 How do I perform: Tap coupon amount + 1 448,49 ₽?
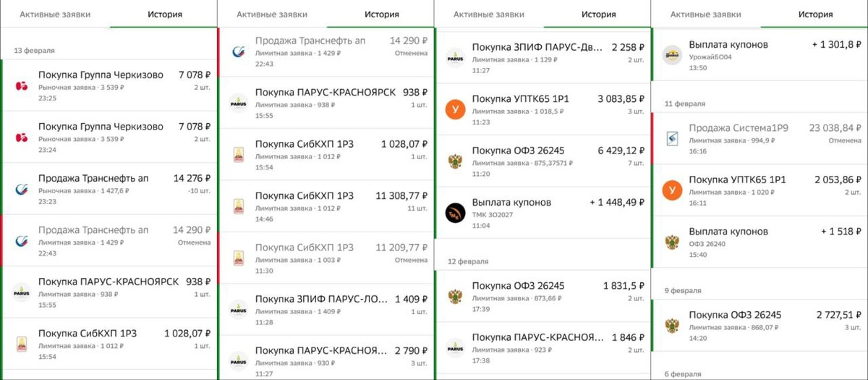(617, 203)
